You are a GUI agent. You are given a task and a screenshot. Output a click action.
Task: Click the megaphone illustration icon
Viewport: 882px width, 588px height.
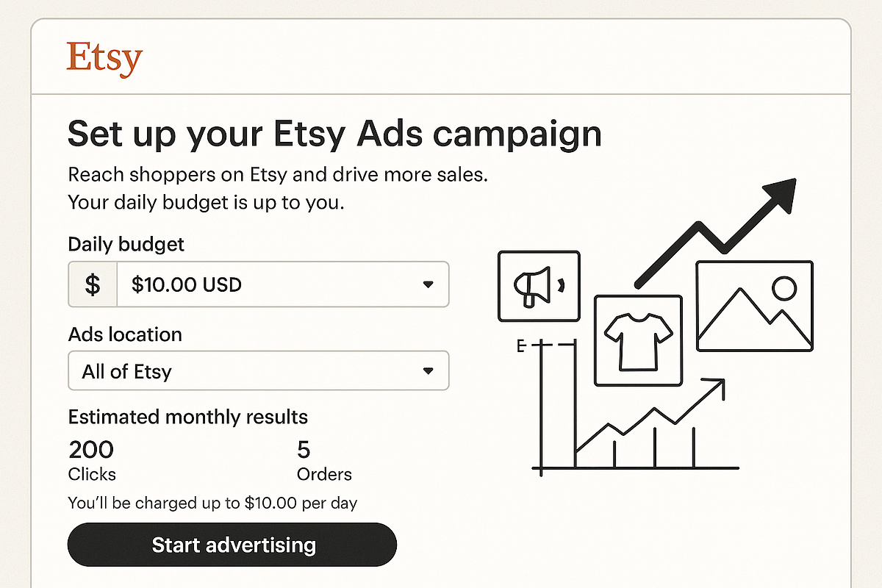pyautogui.click(x=539, y=287)
